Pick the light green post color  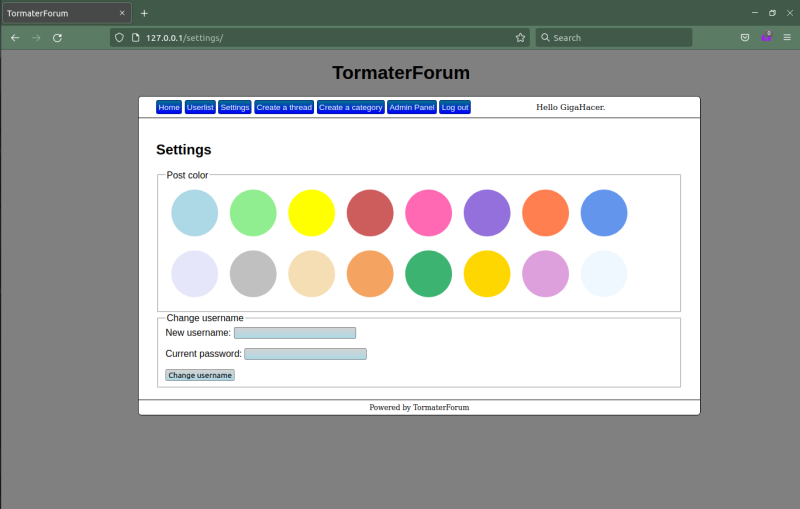point(253,213)
